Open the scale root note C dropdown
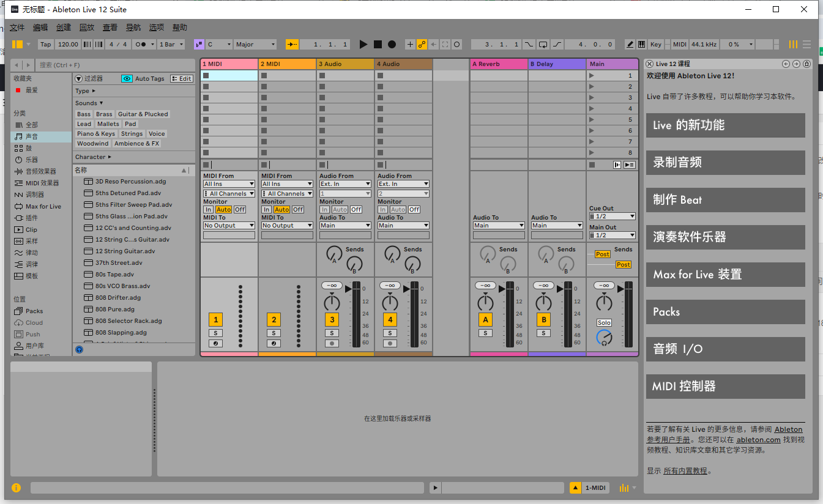 coord(219,45)
